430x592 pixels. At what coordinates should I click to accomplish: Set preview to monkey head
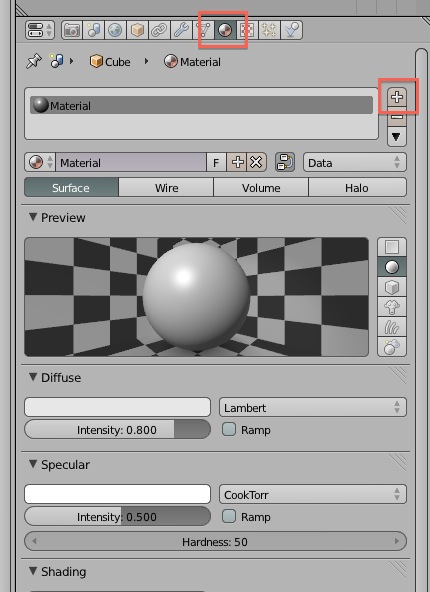tap(392, 307)
